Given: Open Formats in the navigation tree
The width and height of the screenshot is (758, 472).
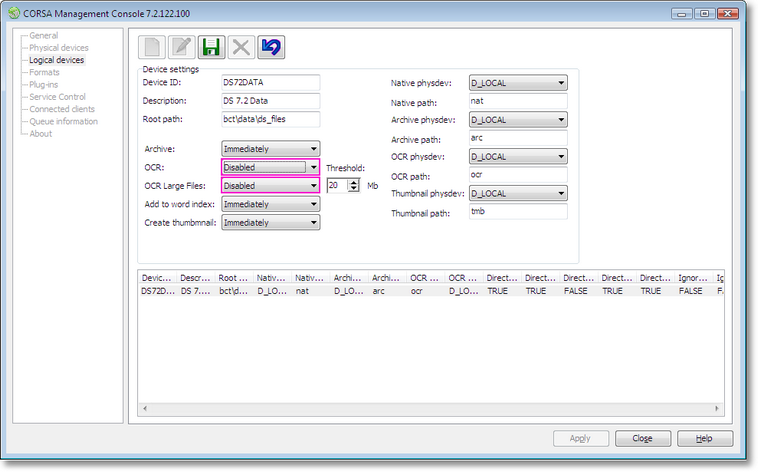Looking at the screenshot, I should point(44,72).
